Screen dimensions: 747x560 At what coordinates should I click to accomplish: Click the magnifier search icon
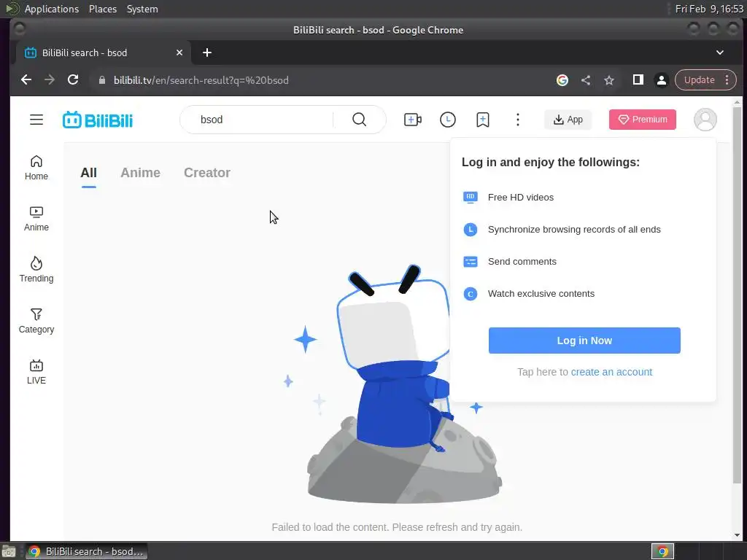click(359, 120)
